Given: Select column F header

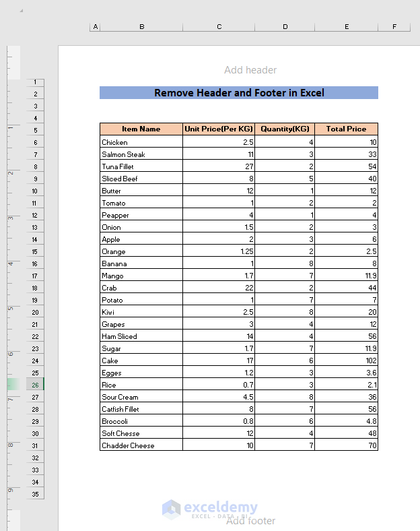Looking at the screenshot, I should [394, 27].
